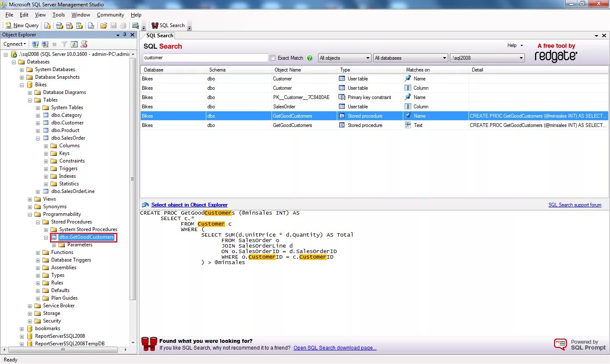Open the Activity Monitor icon

click(x=136, y=25)
